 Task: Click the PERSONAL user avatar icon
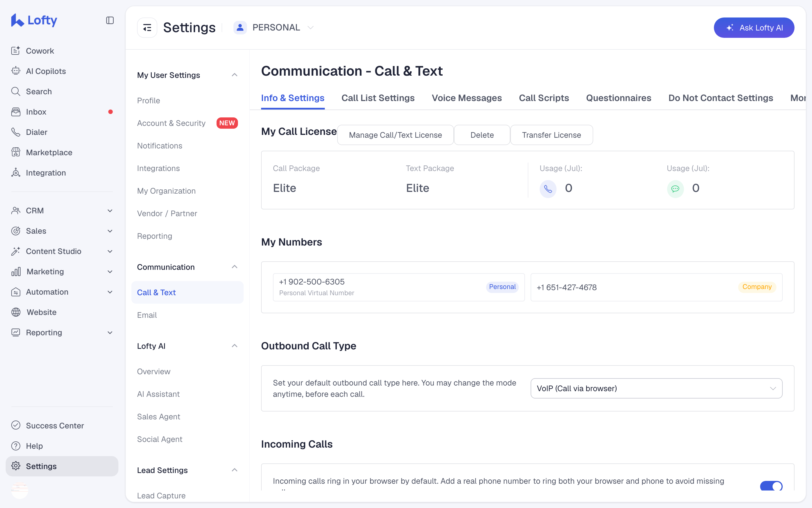coord(240,28)
